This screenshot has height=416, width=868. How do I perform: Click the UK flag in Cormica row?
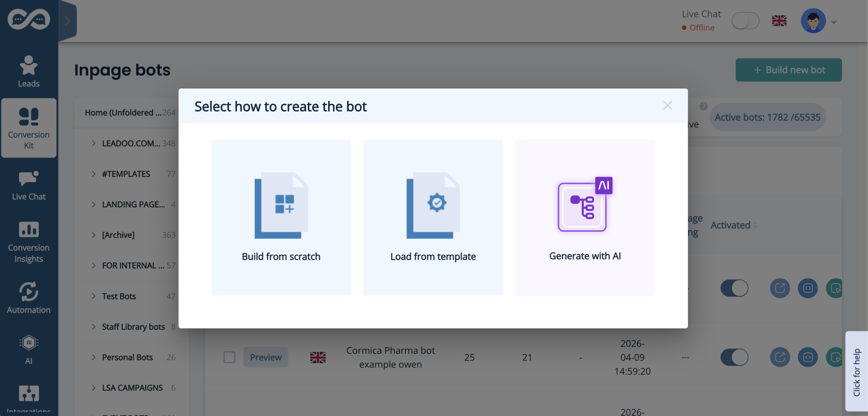click(318, 358)
